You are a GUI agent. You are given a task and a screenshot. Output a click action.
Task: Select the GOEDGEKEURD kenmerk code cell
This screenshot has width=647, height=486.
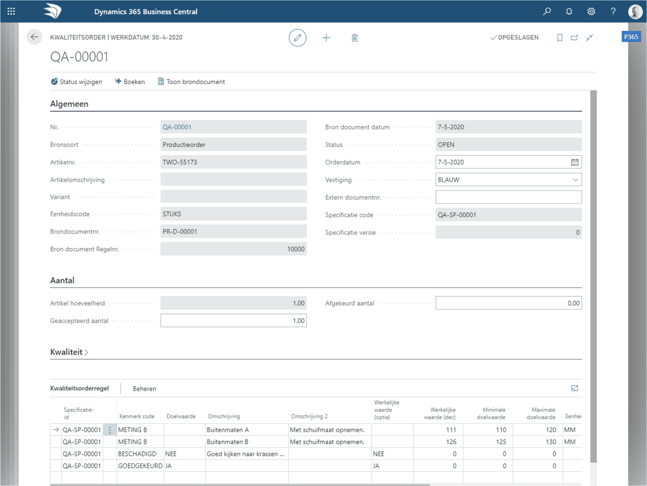point(140,466)
